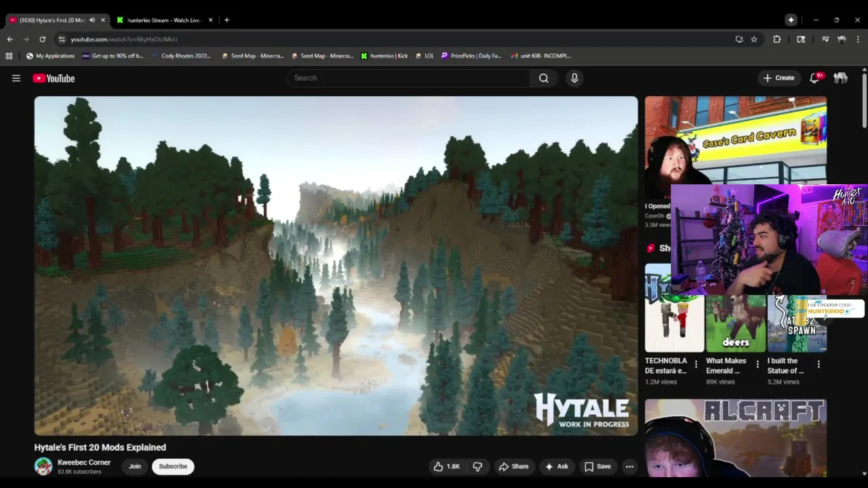868x488 pixels.
Task: Open hunterkio | Kick bookmark
Action: pyautogui.click(x=384, y=56)
